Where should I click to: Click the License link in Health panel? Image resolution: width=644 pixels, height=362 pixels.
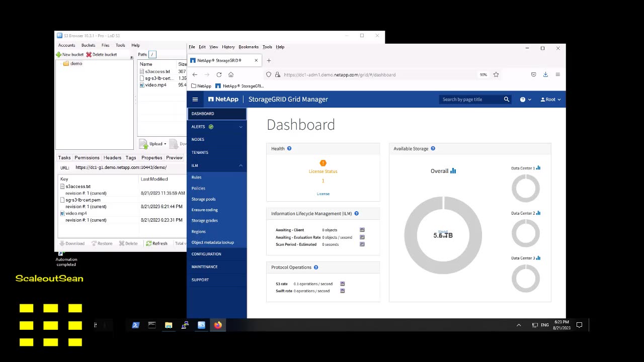click(x=323, y=194)
